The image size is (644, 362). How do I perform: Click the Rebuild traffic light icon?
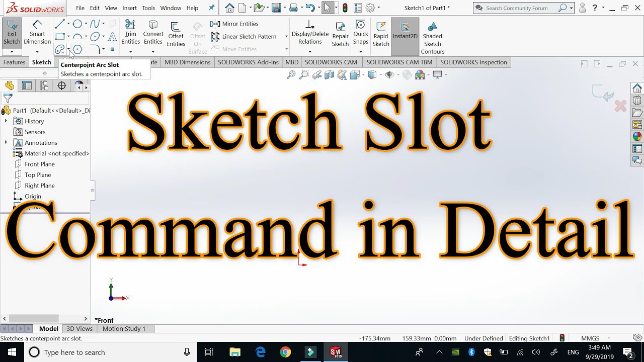point(345,8)
